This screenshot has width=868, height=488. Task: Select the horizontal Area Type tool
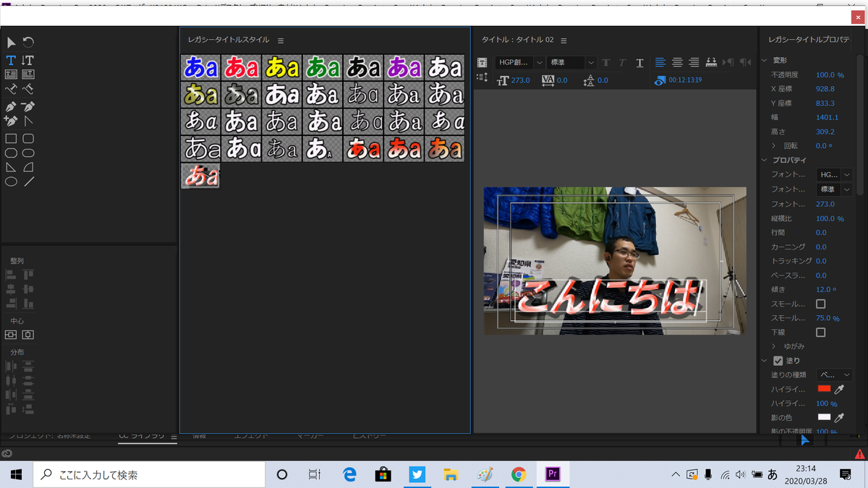[11, 74]
